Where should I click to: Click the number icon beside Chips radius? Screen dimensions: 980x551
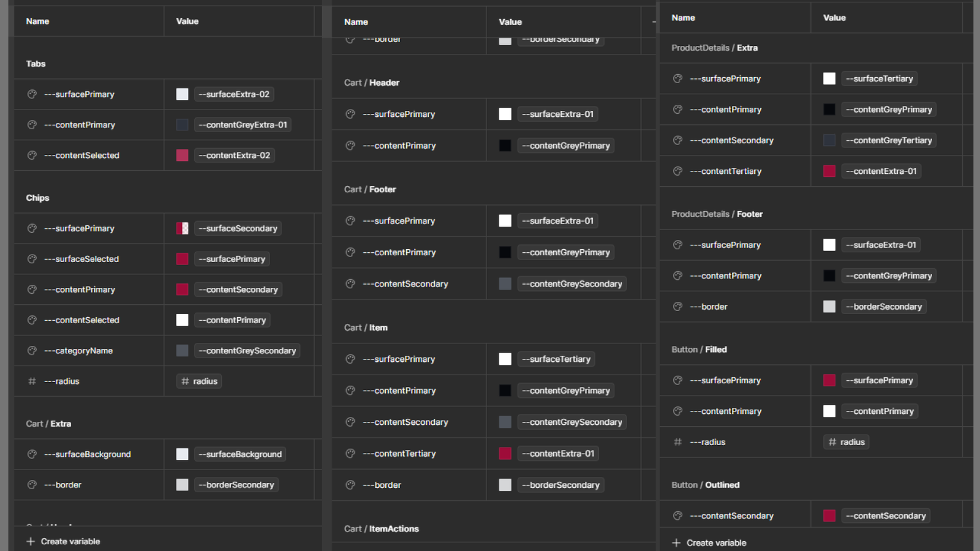point(32,381)
